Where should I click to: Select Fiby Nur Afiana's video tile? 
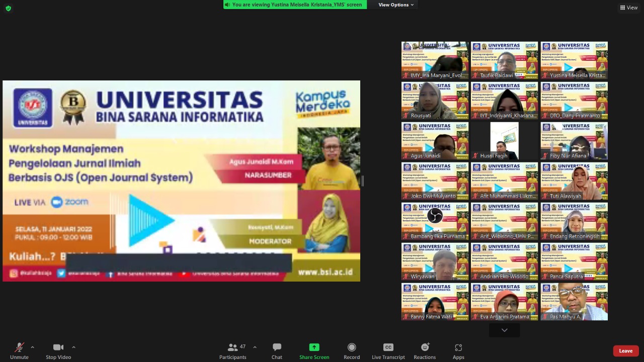pyautogui.click(x=574, y=141)
